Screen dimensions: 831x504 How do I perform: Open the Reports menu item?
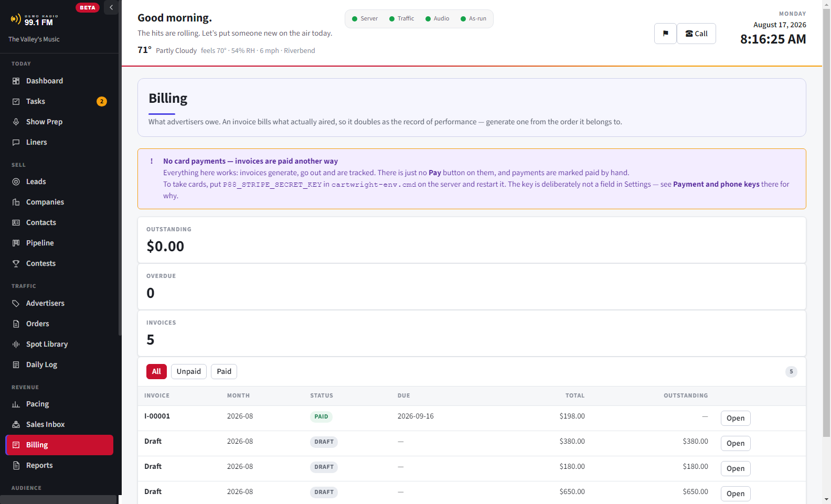pos(59,465)
